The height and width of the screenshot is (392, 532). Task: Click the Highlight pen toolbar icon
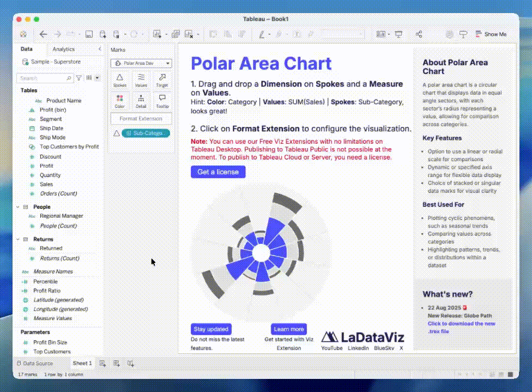[x=262, y=34]
